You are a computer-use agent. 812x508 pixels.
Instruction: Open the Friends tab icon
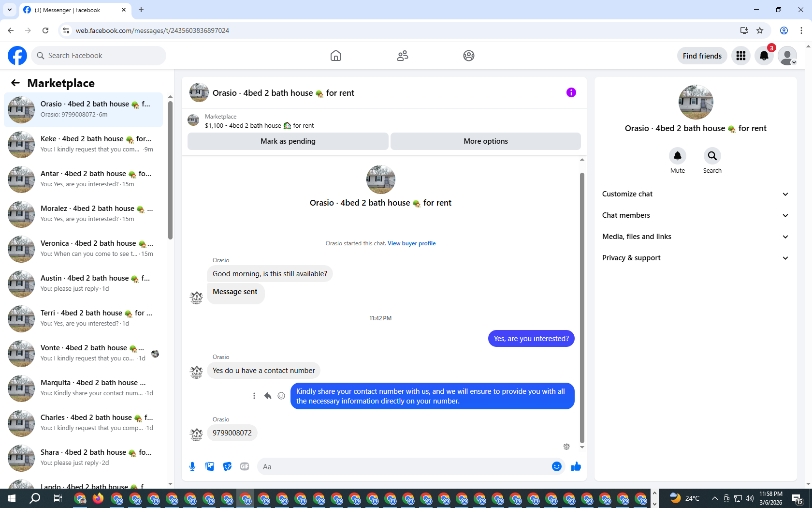tap(403, 56)
